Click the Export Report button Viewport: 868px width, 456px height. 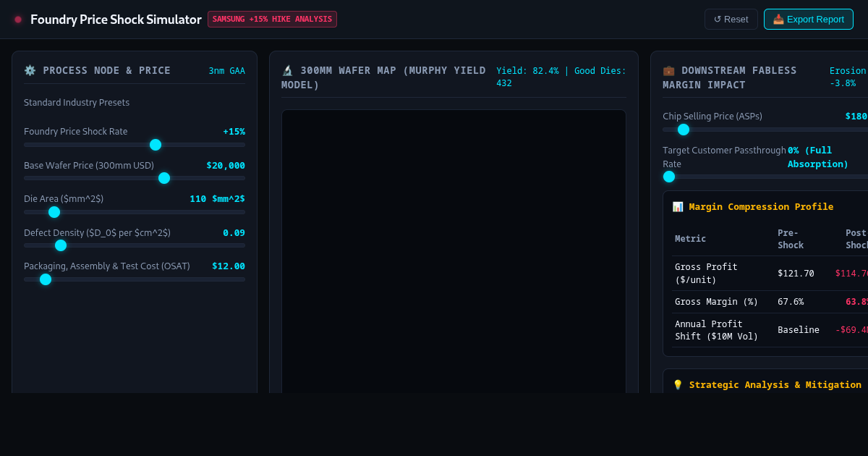(809, 20)
